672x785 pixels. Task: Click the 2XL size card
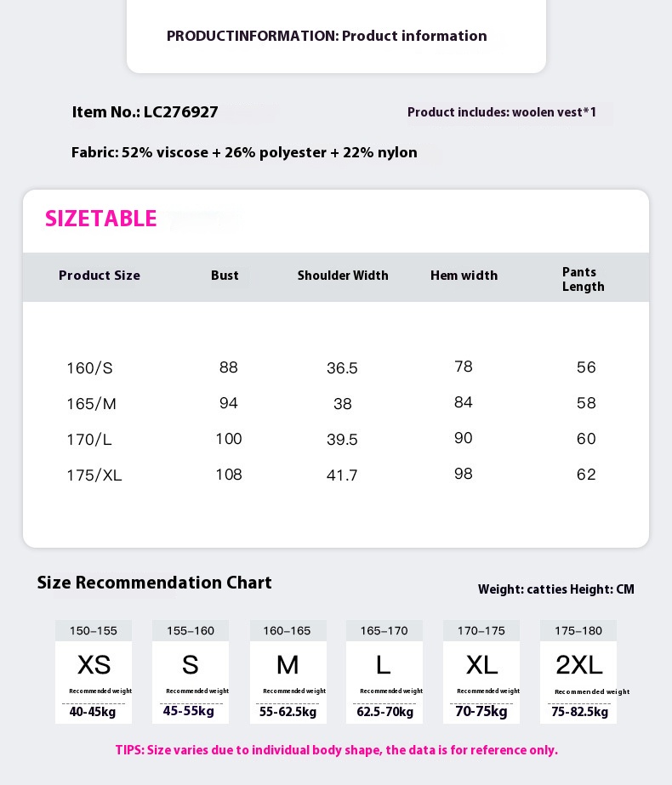(x=578, y=671)
